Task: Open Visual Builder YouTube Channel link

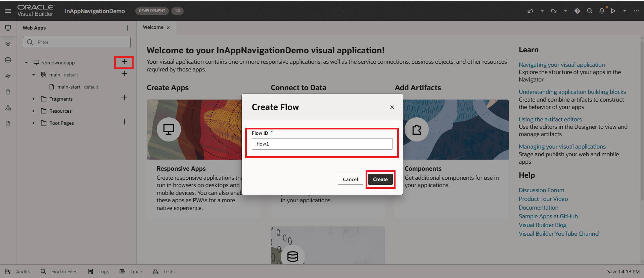Action: pyautogui.click(x=559, y=234)
